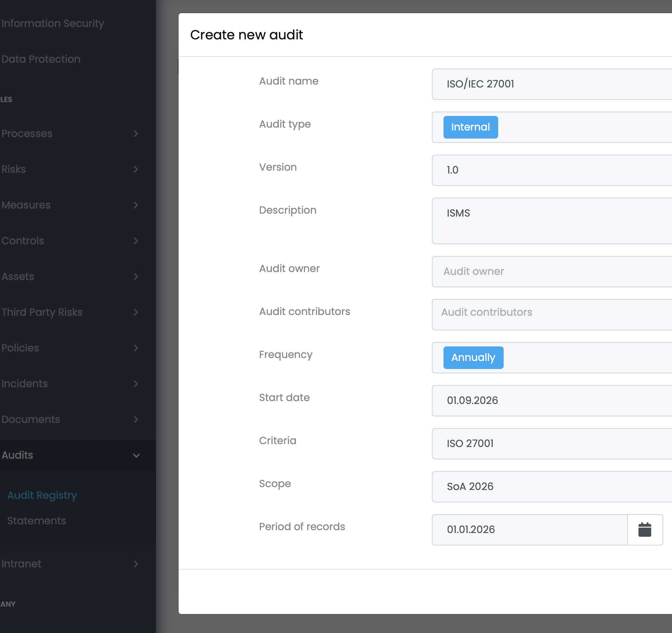Edit the Scope field SoA 2026
Viewport: 672px width, 633px height.
click(552, 487)
